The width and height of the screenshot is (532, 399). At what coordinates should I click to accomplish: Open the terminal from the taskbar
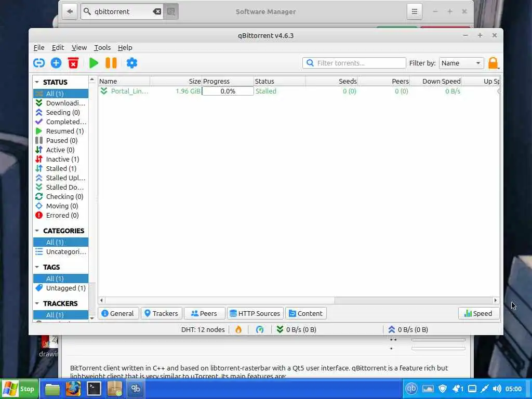(94, 389)
